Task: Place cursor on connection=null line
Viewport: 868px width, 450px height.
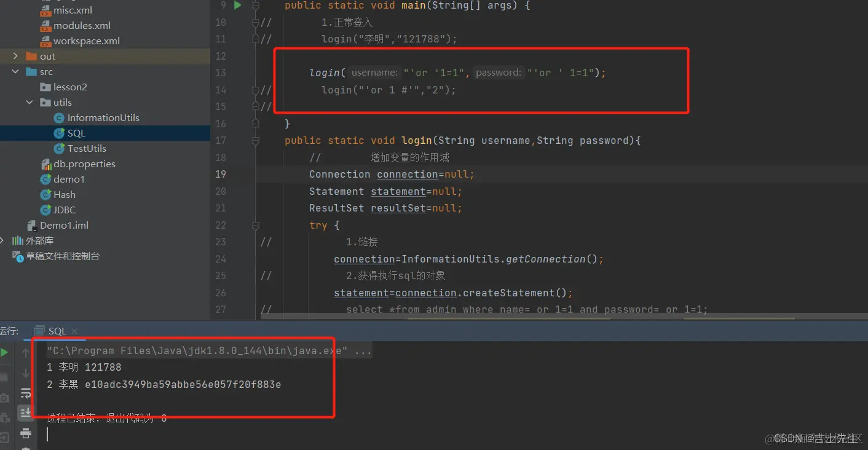Action: (392, 175)
